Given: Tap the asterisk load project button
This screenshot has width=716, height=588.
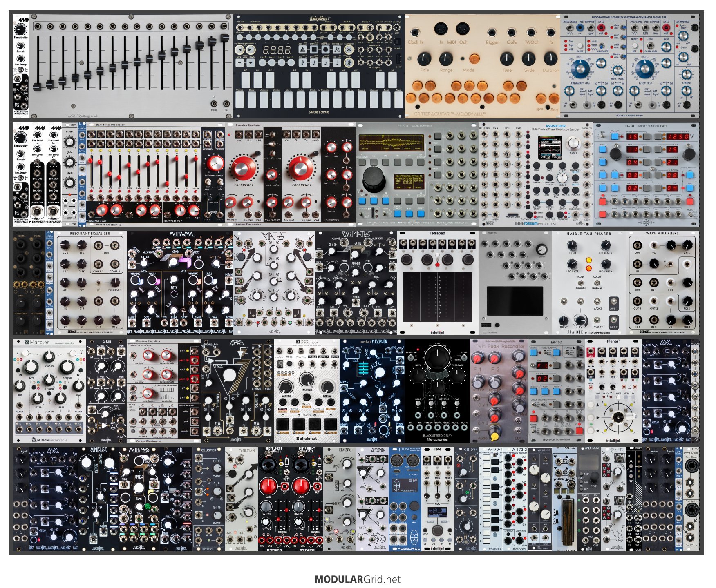Looking at the screenshot, I should pos(348,49).
